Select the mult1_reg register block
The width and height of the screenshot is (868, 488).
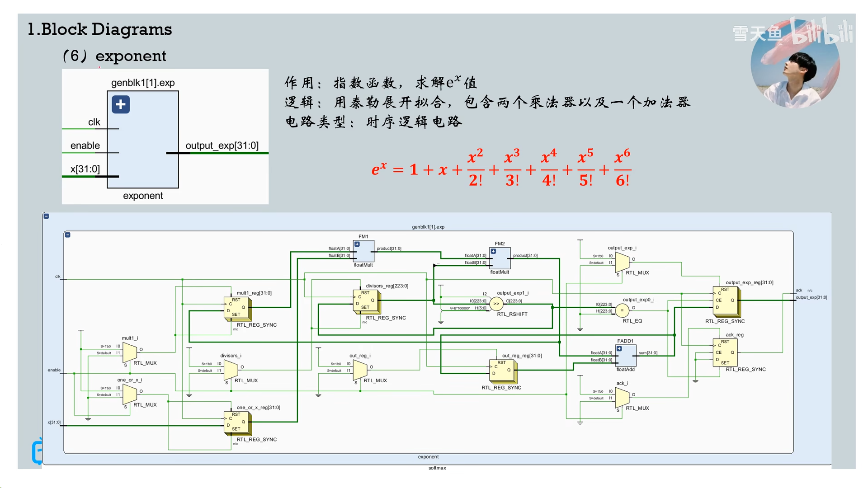236,308
